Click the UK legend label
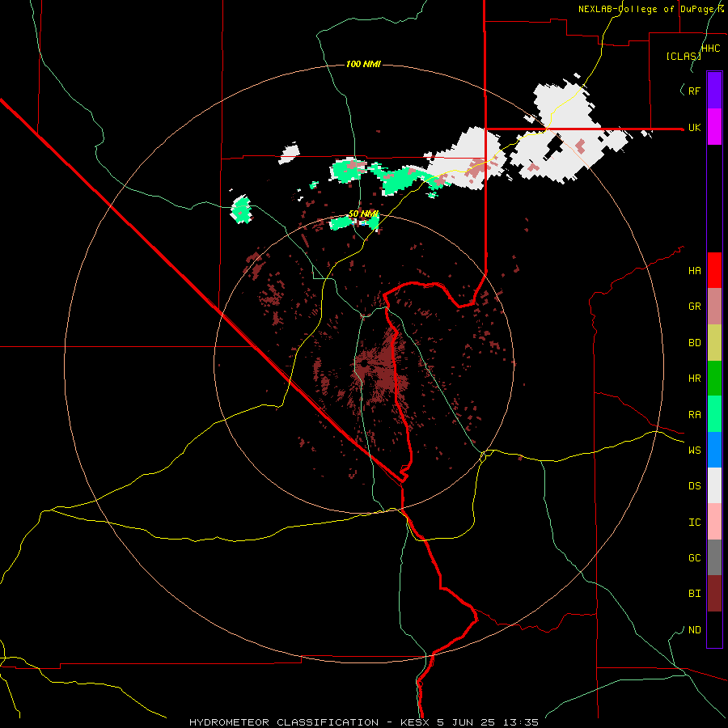The image size is (728, 728). point(694,128)
